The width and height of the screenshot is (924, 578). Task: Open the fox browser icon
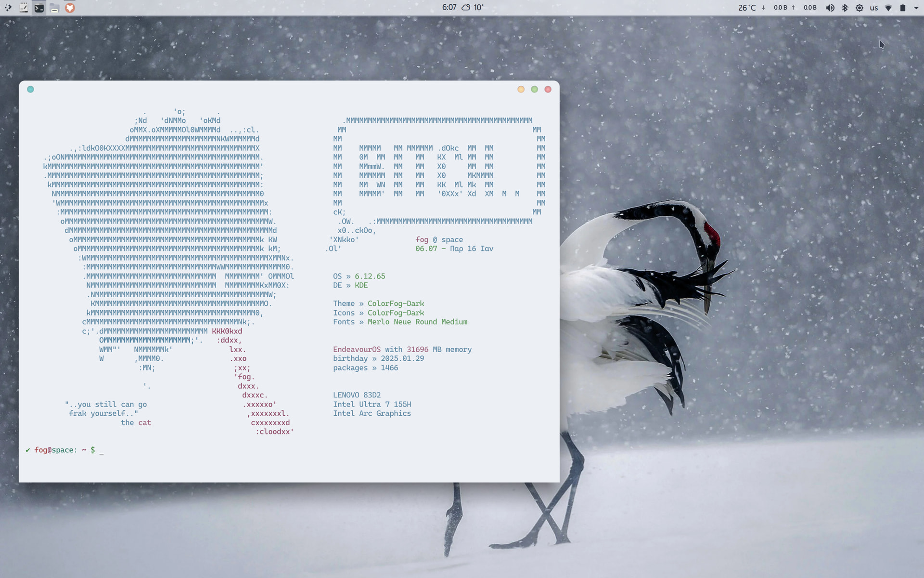pyautogui.click(x=70, y=8)
